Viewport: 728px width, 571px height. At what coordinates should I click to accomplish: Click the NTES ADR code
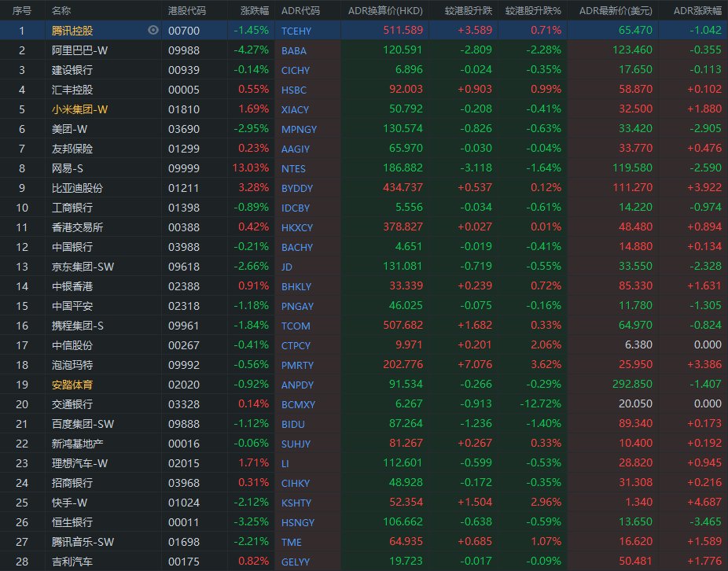click(x=293, y=168)
